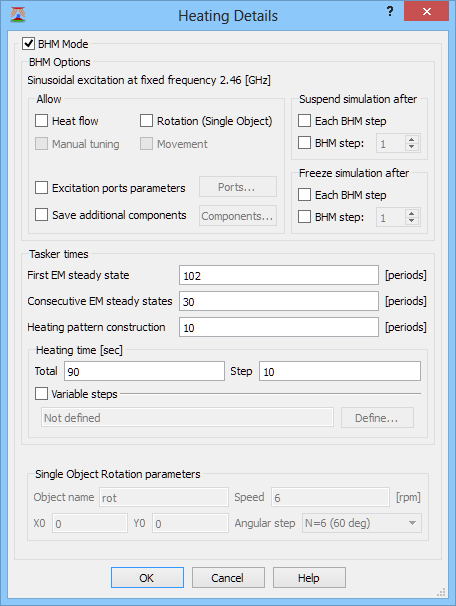
Task: Increase Suspend BHM step spinner value
Action: click(412, 140)
